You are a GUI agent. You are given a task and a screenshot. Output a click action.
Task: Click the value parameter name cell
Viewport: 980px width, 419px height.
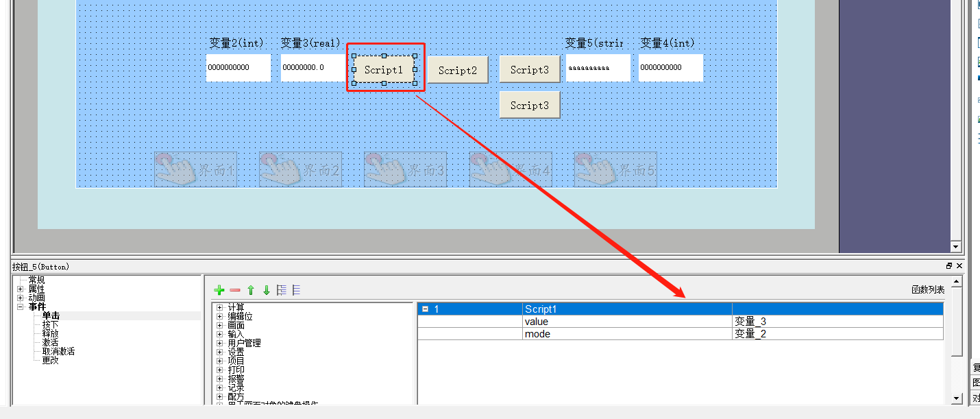627,322
